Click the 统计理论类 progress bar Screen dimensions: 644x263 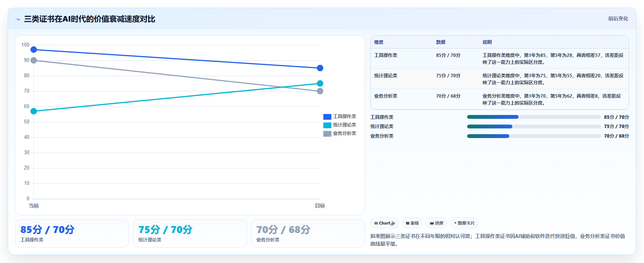click(x=534, y=127)
